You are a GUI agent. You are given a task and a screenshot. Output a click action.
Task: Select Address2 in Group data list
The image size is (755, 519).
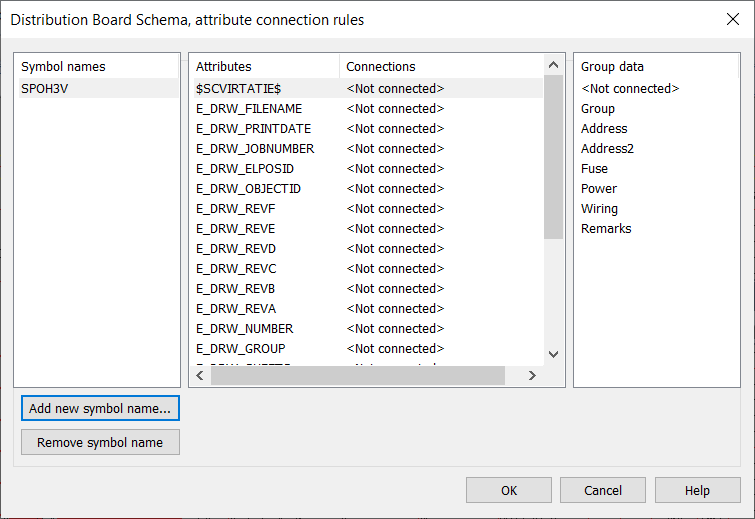(607, 149)
